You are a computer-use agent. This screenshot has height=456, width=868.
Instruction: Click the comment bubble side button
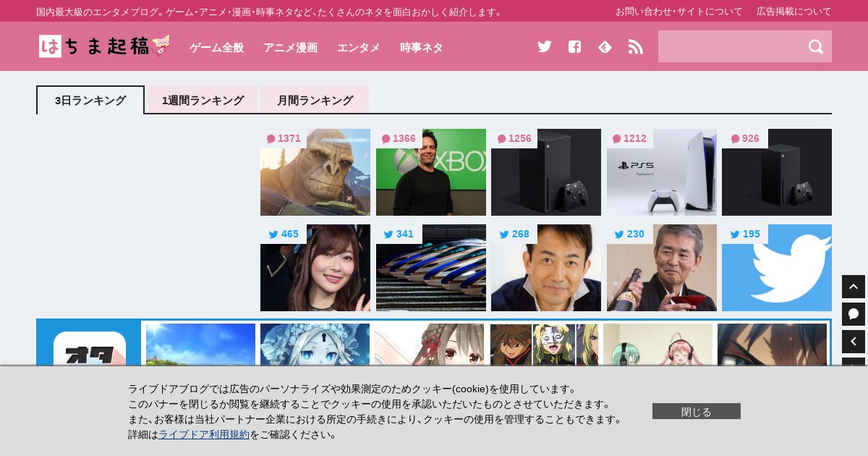pyautogui.click(x=854, y=314)
